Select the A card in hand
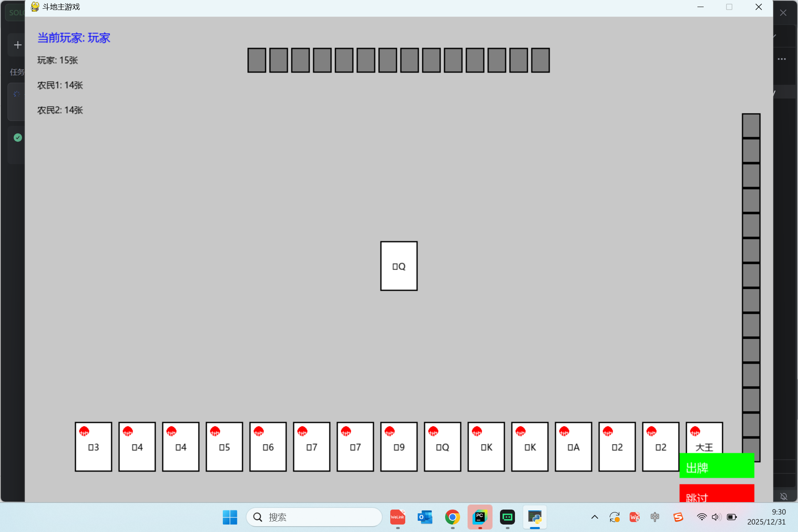The height and width of the screenshot is (532, 798). point(574,447)
